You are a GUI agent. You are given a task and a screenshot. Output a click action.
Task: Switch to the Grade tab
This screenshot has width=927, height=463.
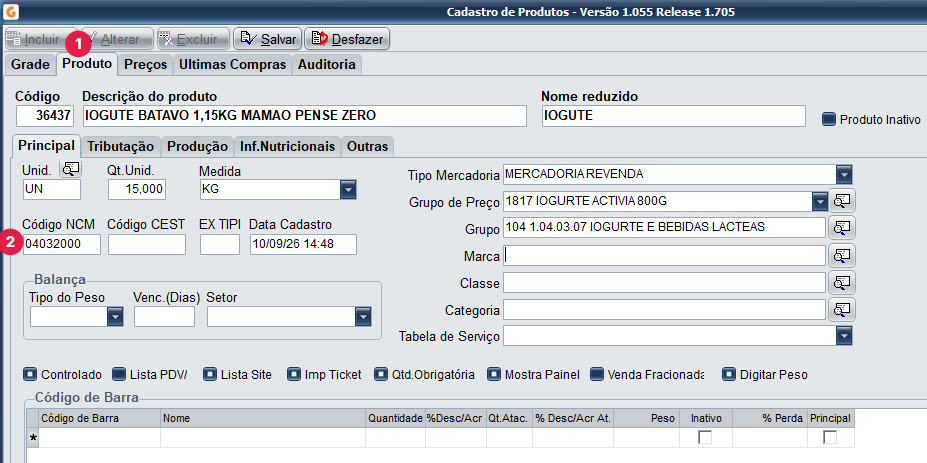(x=30, y=64)
